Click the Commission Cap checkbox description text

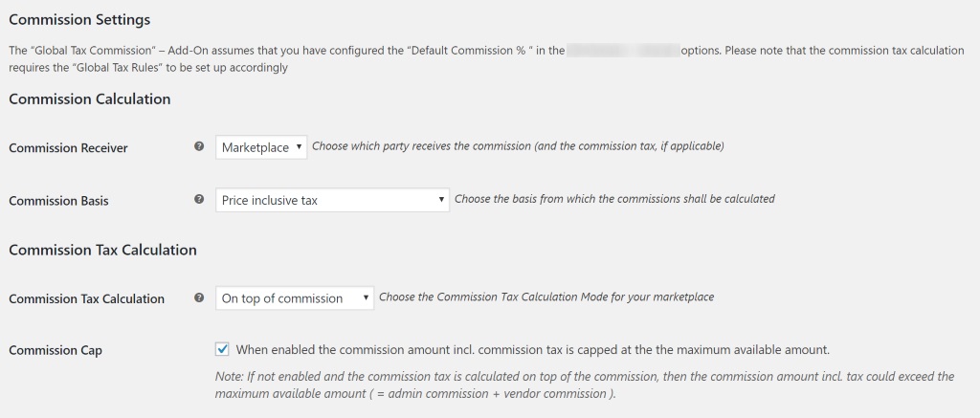532,350
